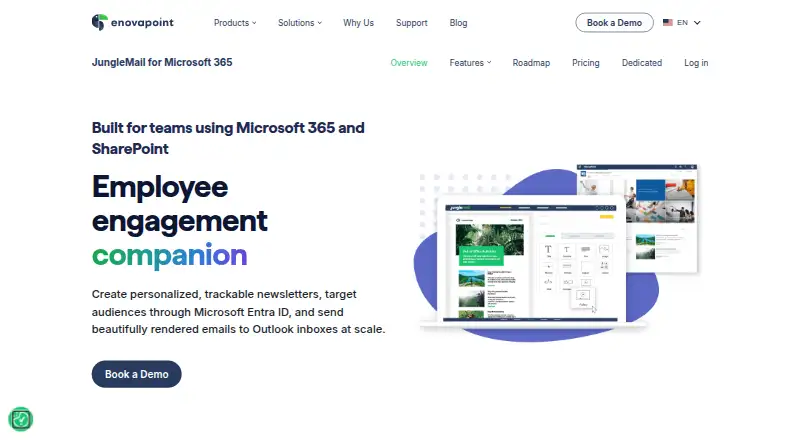Visit the Blog link
Screen dimensions: 800x440
pyautogui.click(x=458, y=23)
